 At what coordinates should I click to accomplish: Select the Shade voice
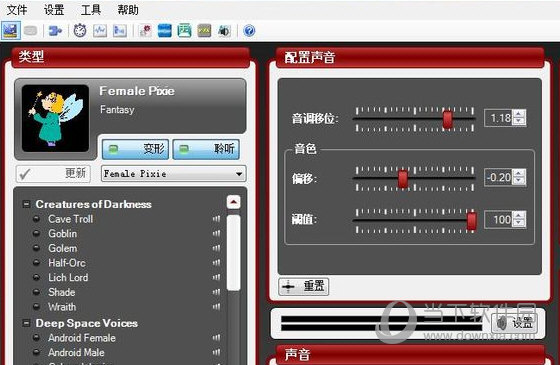click(x=61, y=292)
